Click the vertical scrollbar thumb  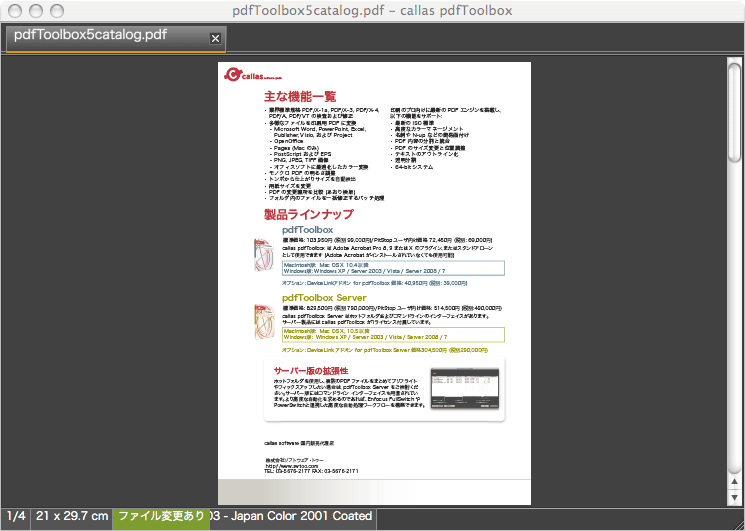point(735,112)
